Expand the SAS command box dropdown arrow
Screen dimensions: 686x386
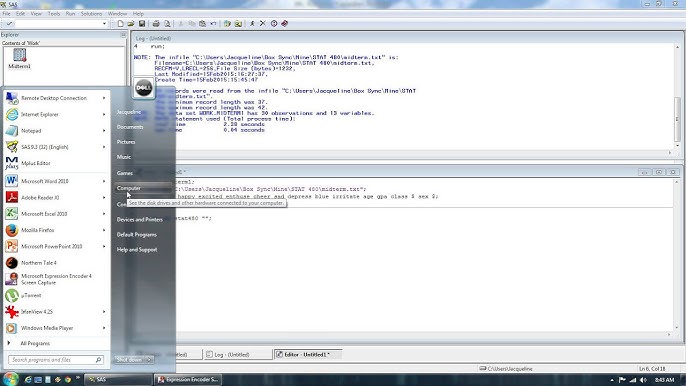104,24
